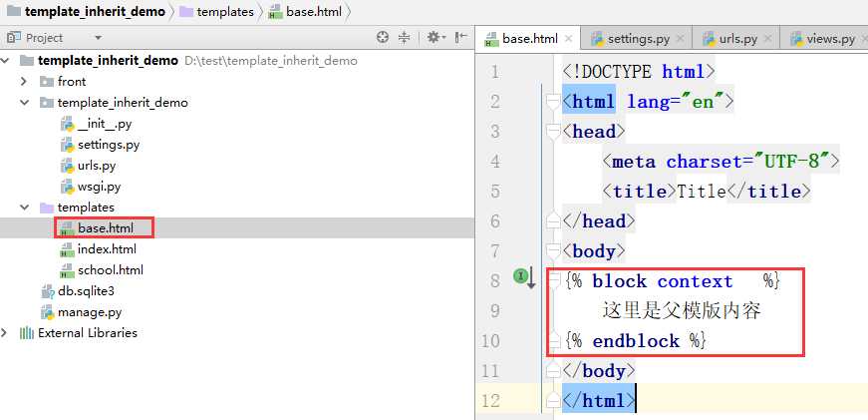
Task: Click the DOCTYPE declaration on line 1
Action: pyautogui.click(x=640, y=72)
